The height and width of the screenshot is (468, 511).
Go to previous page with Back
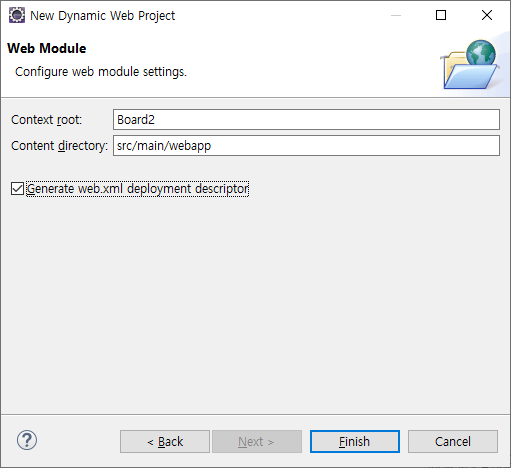point(165,441)
